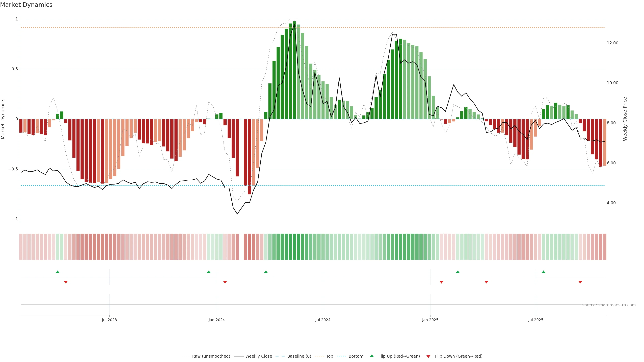This screenshot has width=644, height=362.
Task: Click the green flip-up marker after July 2025
Action: pos(543,272)
